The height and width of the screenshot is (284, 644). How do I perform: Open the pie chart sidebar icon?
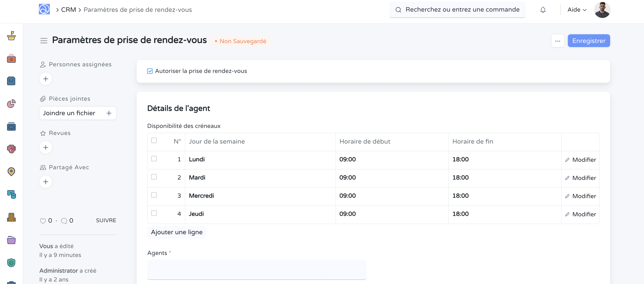pyautogui.click(x=11, y=103)
